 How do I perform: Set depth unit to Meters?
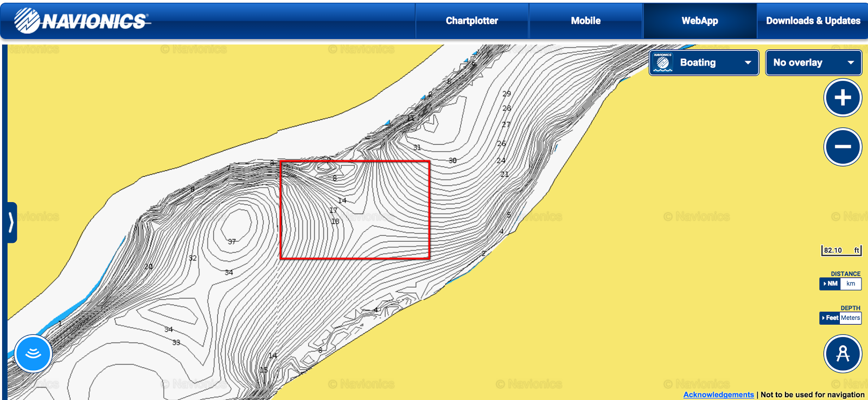click(851, 318)
